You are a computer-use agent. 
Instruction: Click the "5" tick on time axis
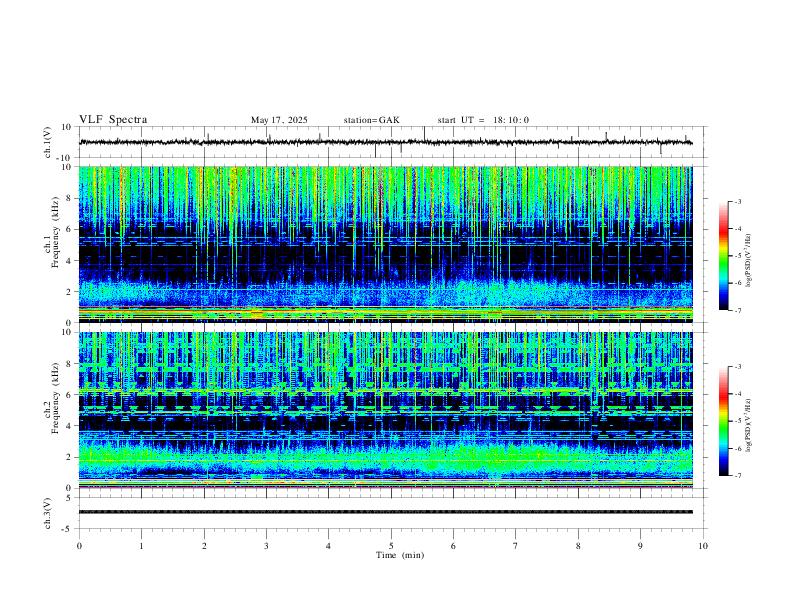[391, 546]
